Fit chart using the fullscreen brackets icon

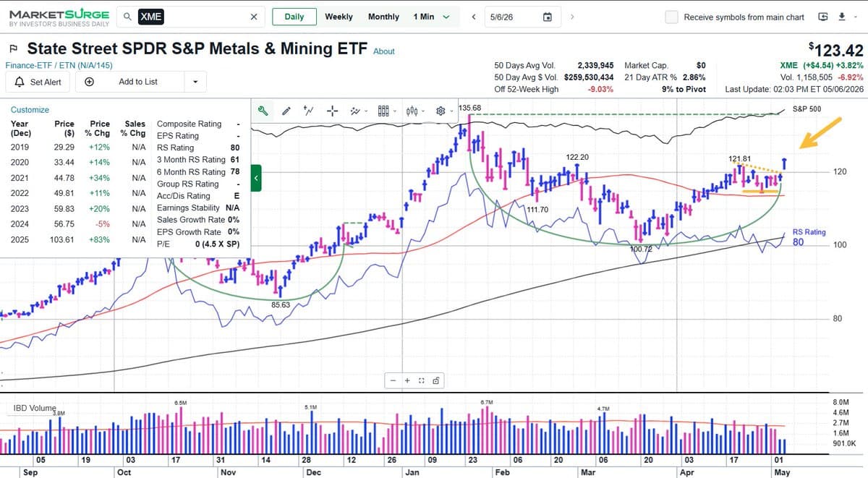(421, 380)
